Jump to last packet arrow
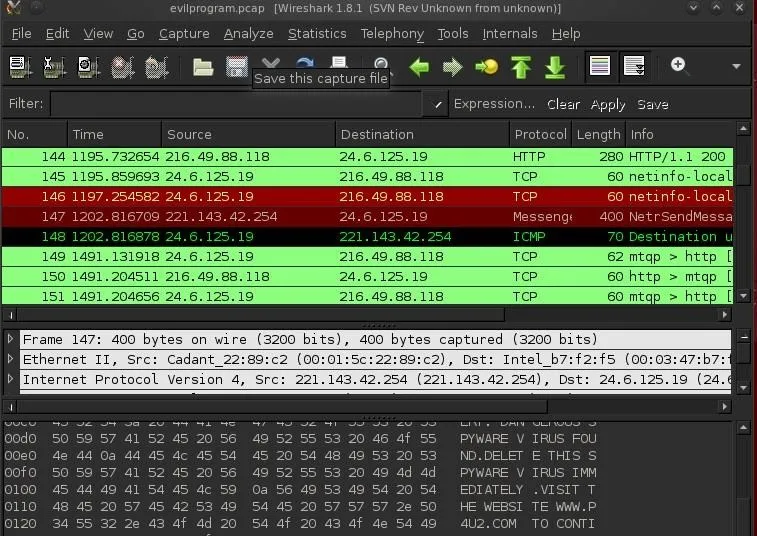Viewport: 757px width, 536px height. 555,67
